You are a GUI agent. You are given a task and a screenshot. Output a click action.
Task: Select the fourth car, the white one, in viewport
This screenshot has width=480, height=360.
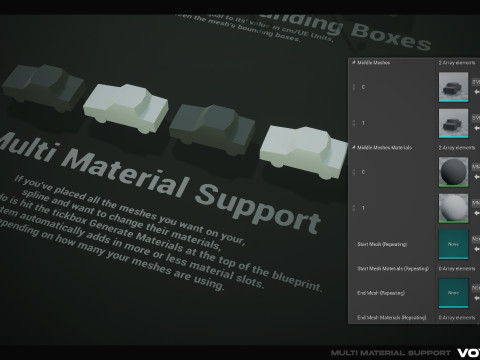point(303,152)
